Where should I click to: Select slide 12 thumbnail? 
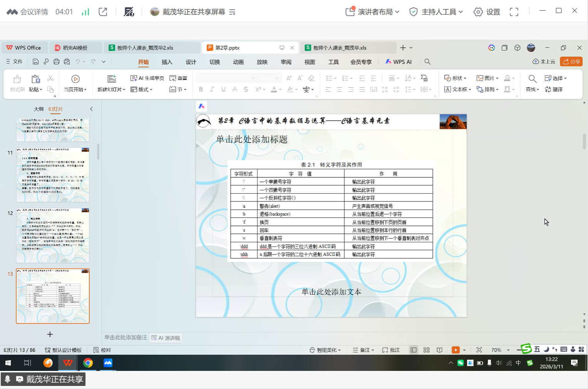click(53, 235)
